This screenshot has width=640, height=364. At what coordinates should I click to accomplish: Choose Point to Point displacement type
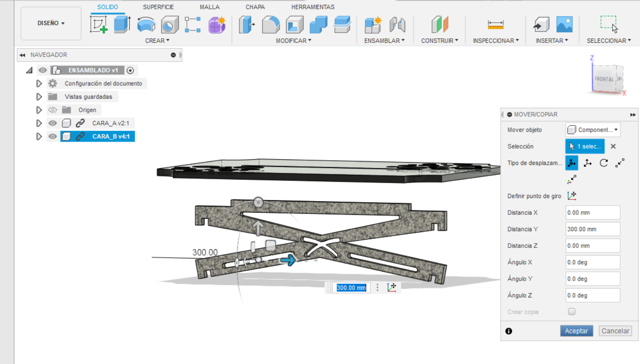pos(620,163)
